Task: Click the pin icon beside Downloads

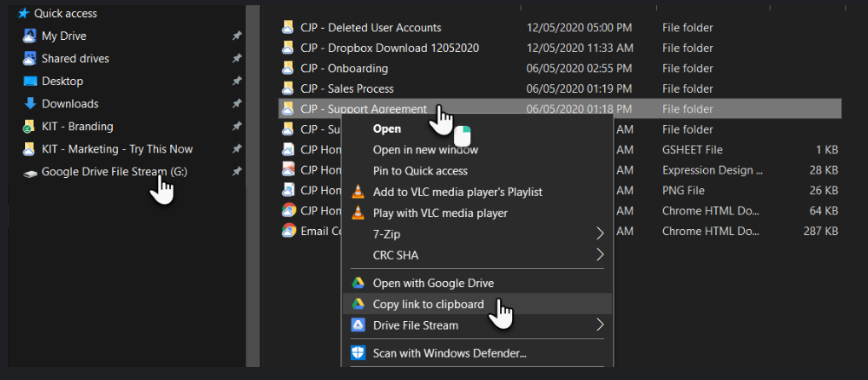Action: coord(237,103)
